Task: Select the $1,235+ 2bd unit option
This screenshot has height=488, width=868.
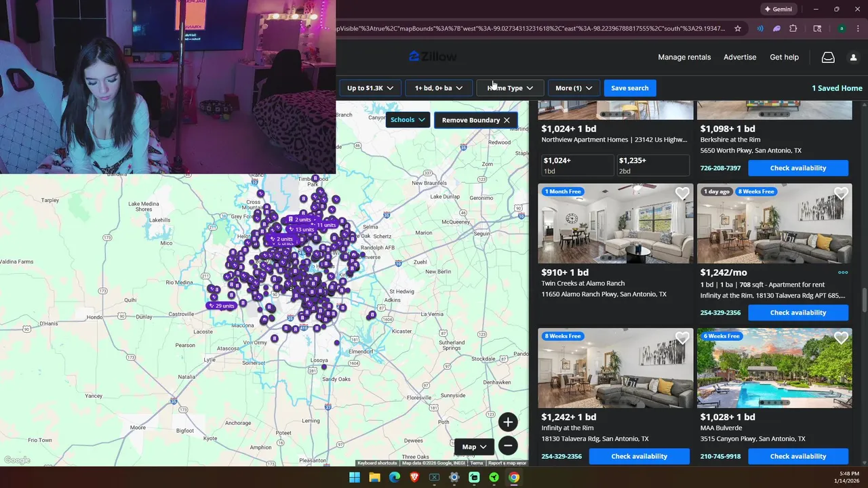Action: coord(652,165)
